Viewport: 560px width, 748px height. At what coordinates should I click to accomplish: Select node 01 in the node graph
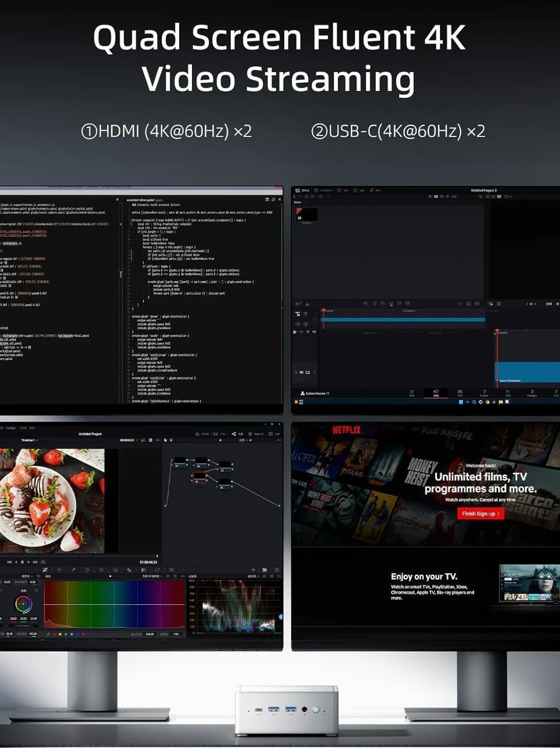(x=180, y=463)
